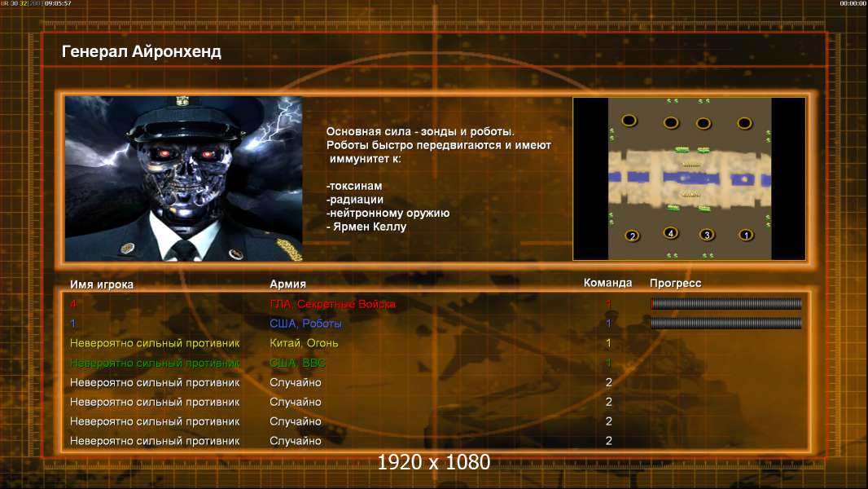
Task: Click the 'Команда' column header
Action: pyautogui.click(x=607, y=283)
